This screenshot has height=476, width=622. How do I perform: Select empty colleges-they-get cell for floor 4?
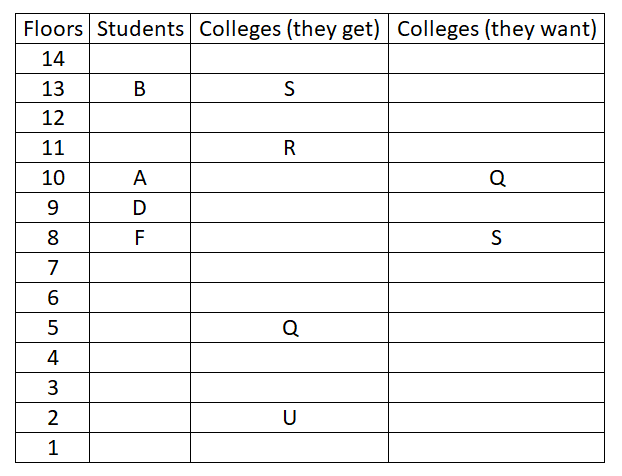point(289,357)
